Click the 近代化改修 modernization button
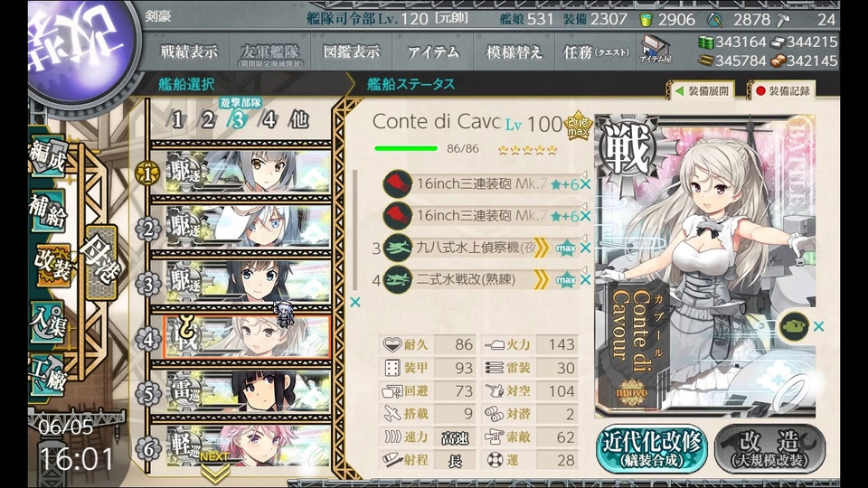The image size is (868, 488). click(652, 449)
